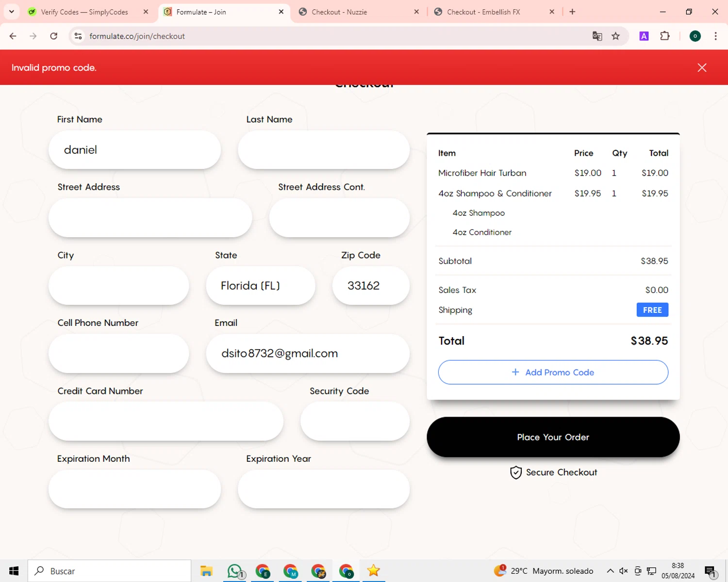The image size is (728, 582).
Task: Select the Cell Phone Number field
Action: click(x=119, y=354)
